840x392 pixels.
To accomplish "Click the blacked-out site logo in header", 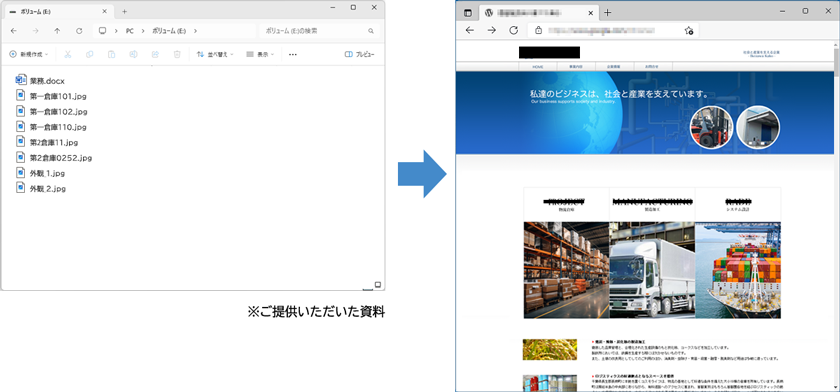I will (x=549, y=52).
